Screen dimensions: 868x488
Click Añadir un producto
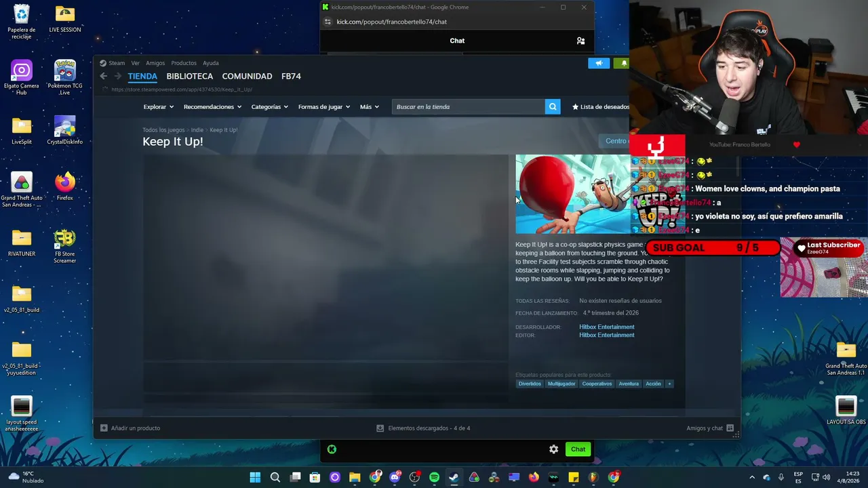tap(130, 428)
